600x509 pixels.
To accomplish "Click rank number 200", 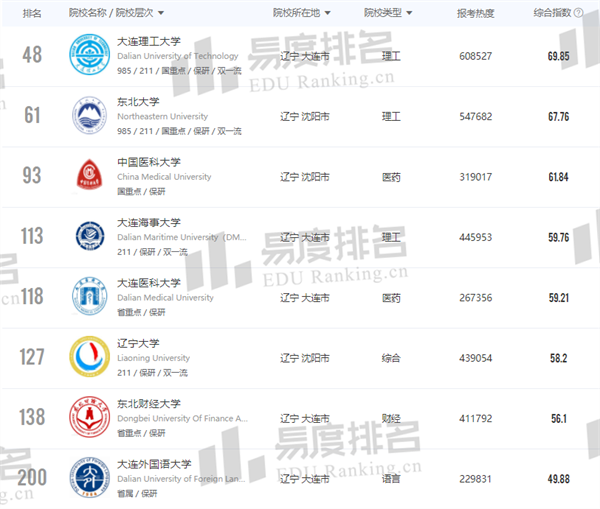I will 32,478.
